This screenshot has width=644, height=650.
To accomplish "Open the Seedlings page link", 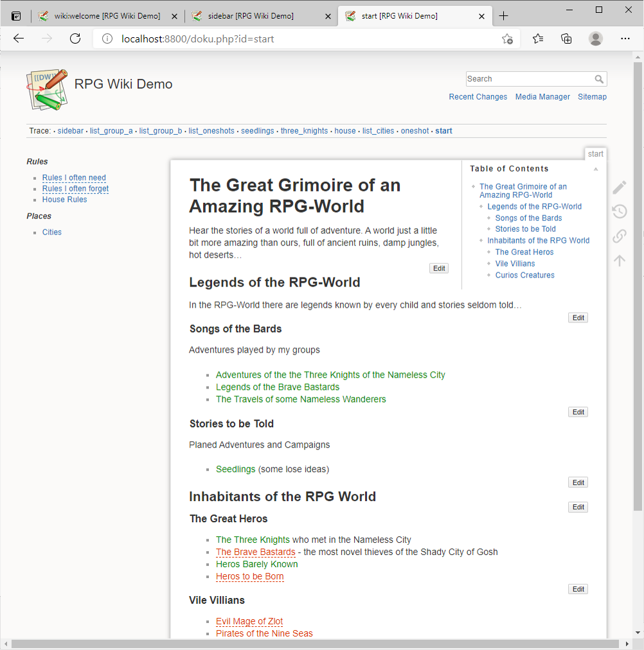I will [x=235, y=470].
